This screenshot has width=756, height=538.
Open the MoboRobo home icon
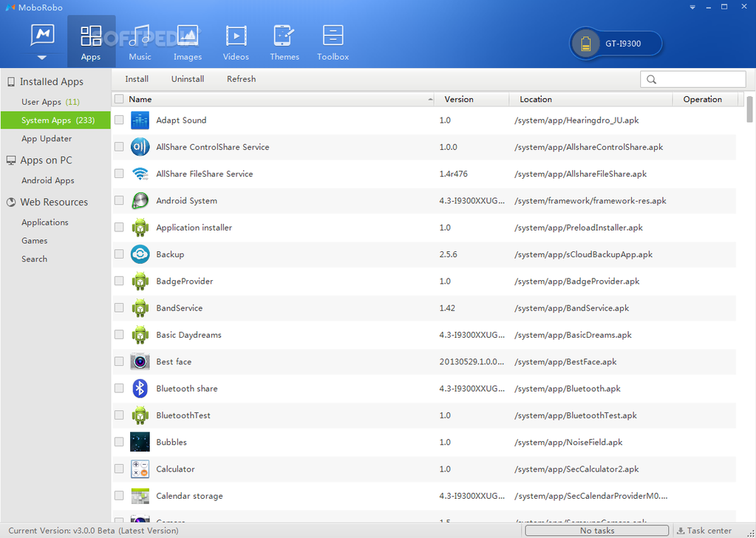[x=42, y=35]
